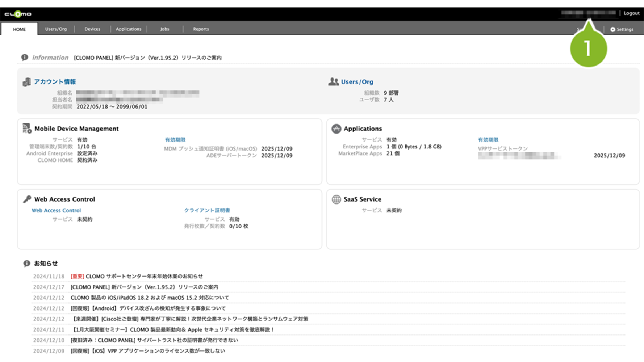Go to the Jobs tab
The width and height of the screenshot is (644, 362).
(165, 29)
